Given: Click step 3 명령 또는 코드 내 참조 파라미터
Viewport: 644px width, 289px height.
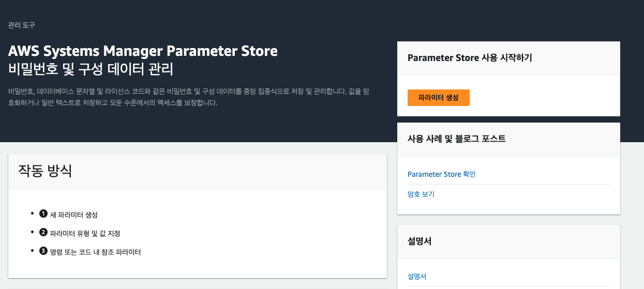Looking at the screenshot, I should click(x=95, y=252).
